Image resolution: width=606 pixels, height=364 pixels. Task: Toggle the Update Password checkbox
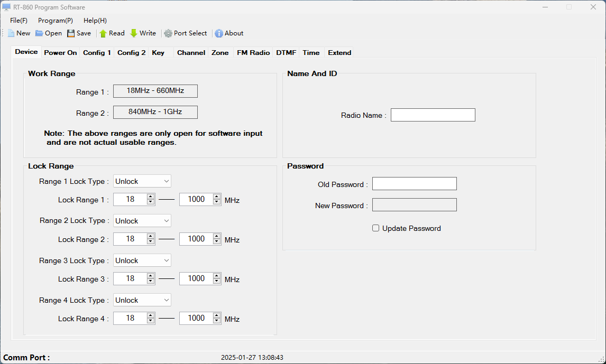375,228
